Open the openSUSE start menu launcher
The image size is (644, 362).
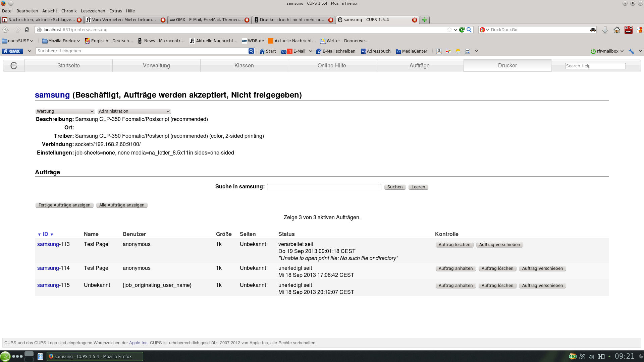tap(5, 356)
